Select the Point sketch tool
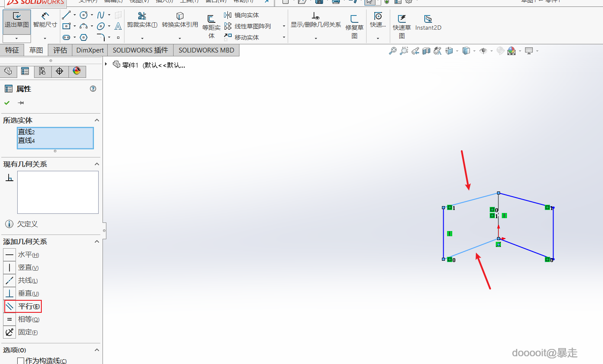This screenshot has height=364, width=603. point(118,37)
